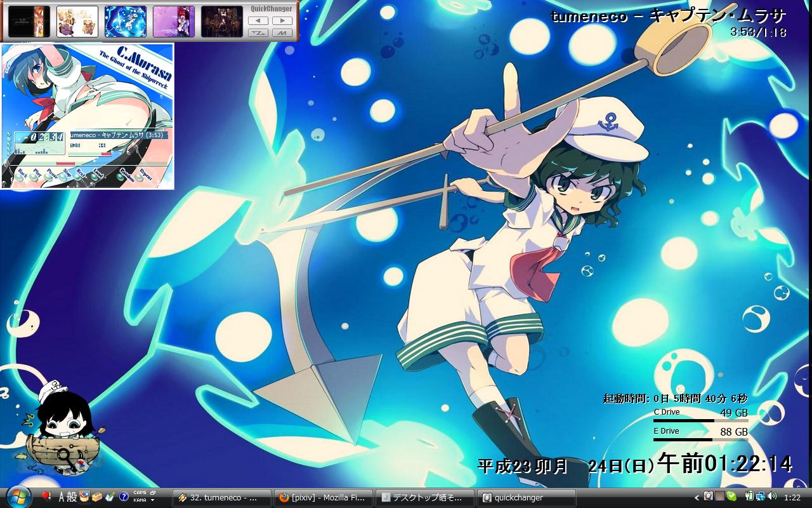This screenshot has width=812, height=508.
Task: Open the Windows Start menu
Action: (x=17, y=497)
